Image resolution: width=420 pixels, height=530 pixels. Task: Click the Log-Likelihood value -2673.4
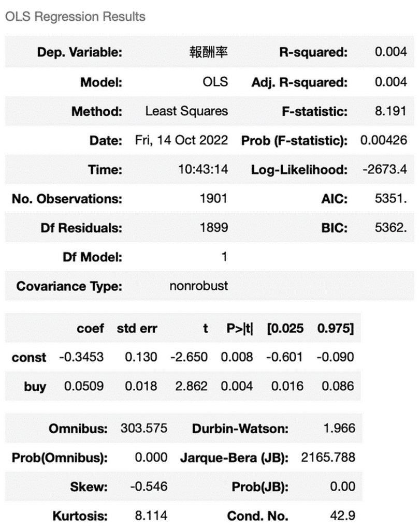(x=386, y=169)
